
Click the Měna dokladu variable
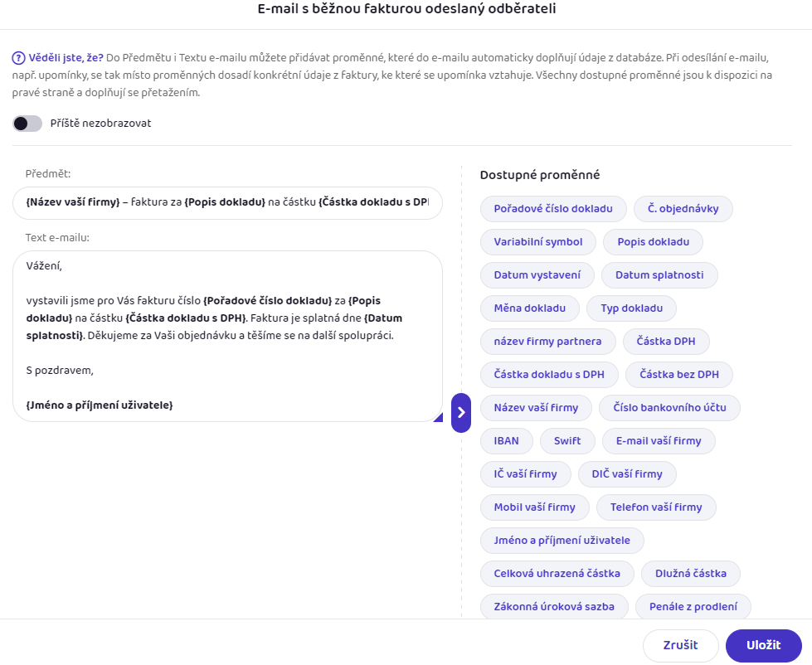coord(530,308)
